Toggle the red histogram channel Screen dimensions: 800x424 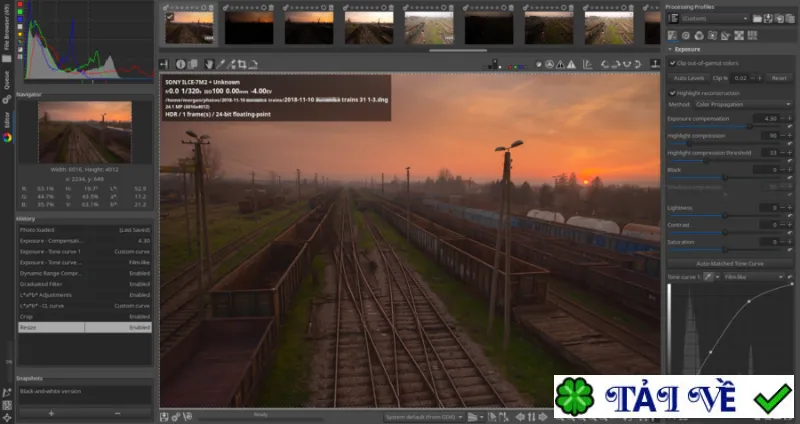(x=20, y=4)
